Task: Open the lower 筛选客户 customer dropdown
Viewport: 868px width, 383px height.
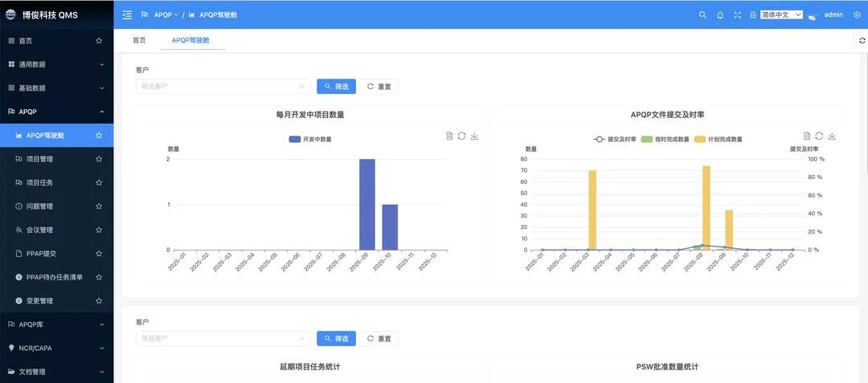Action: pyautogui.click(x=223, y=338)
